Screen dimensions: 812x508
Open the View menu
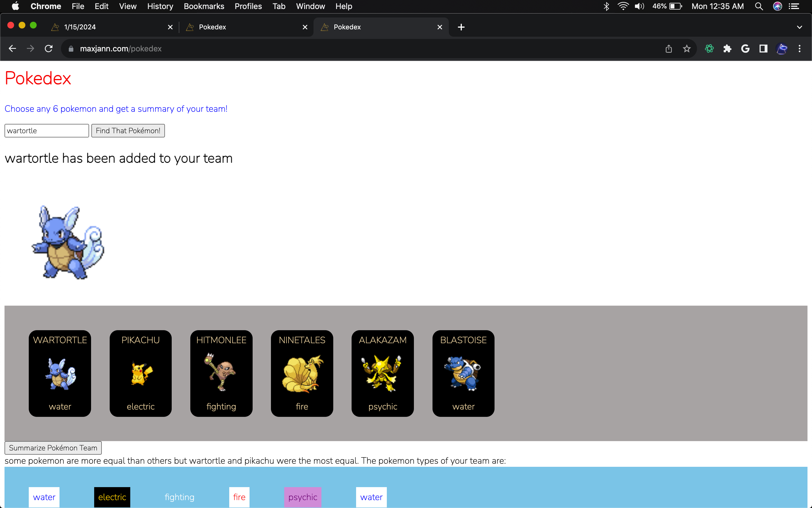(x=128, y=6)
